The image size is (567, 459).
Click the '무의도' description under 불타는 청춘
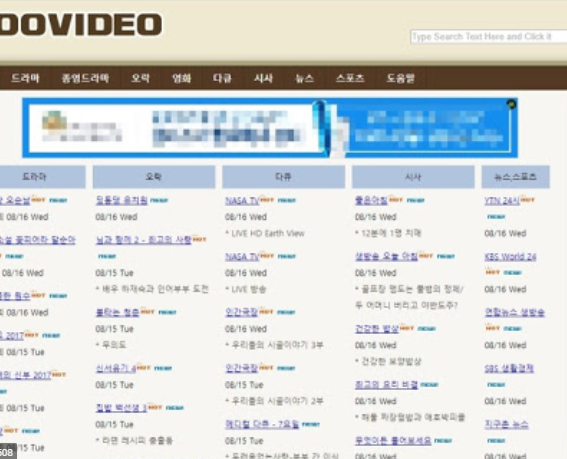pyautogui.click(x=111, y=345)
